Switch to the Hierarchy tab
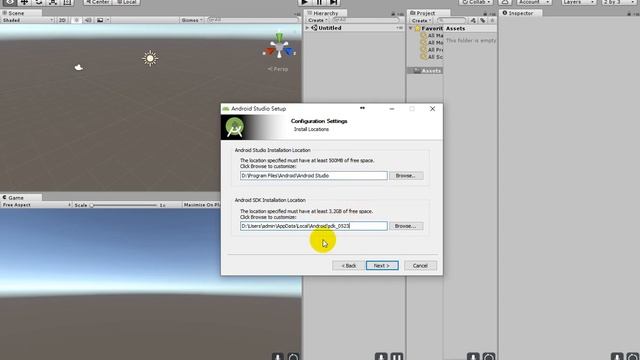 [325, 13]
